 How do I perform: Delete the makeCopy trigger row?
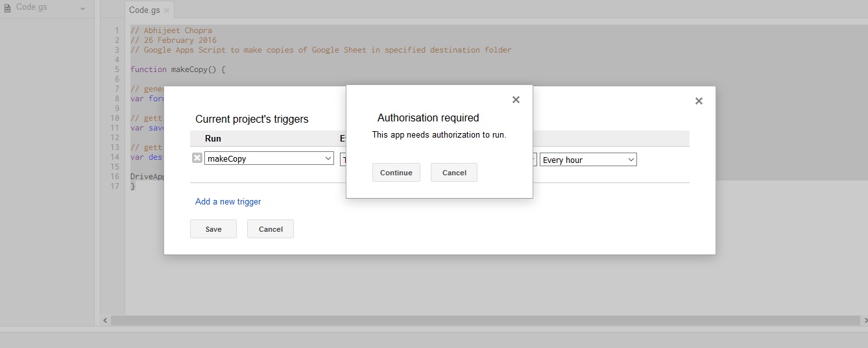197,158
